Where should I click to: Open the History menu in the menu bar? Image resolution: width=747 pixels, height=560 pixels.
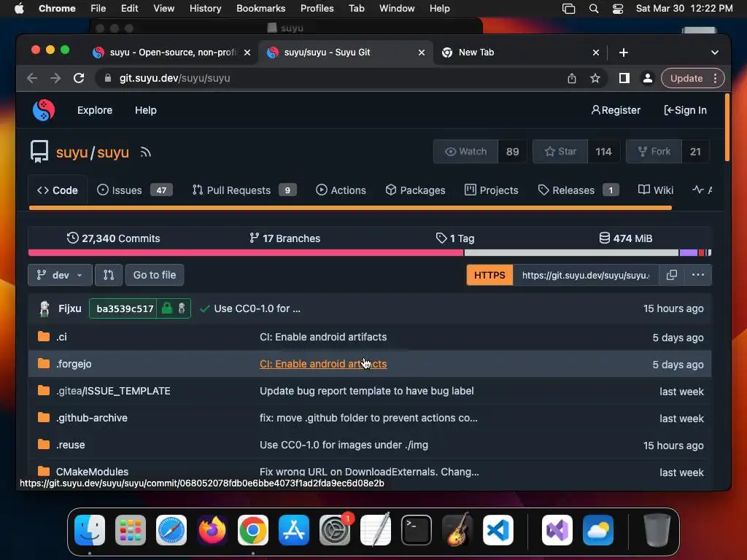[205, 9]
